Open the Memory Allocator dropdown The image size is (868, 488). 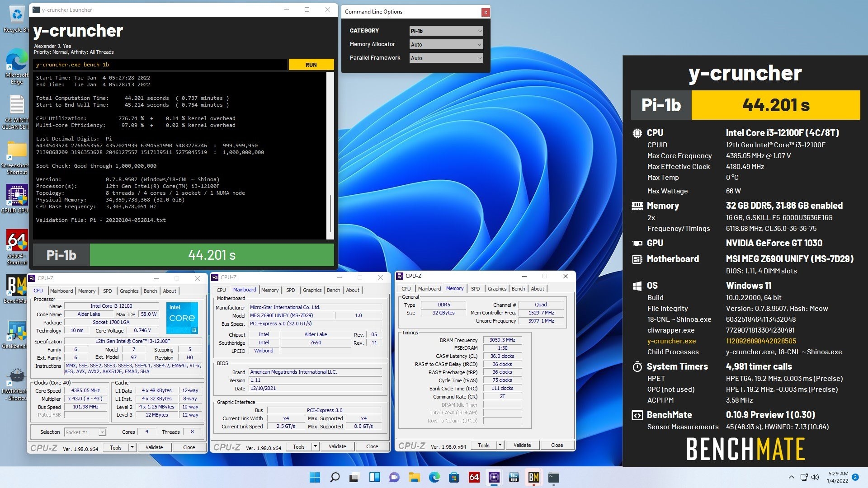(x=446, y=44)
